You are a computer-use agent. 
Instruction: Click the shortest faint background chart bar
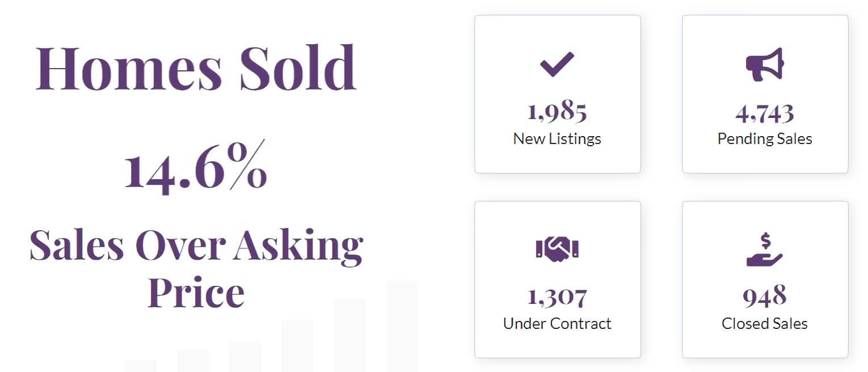tap(141, 366)
